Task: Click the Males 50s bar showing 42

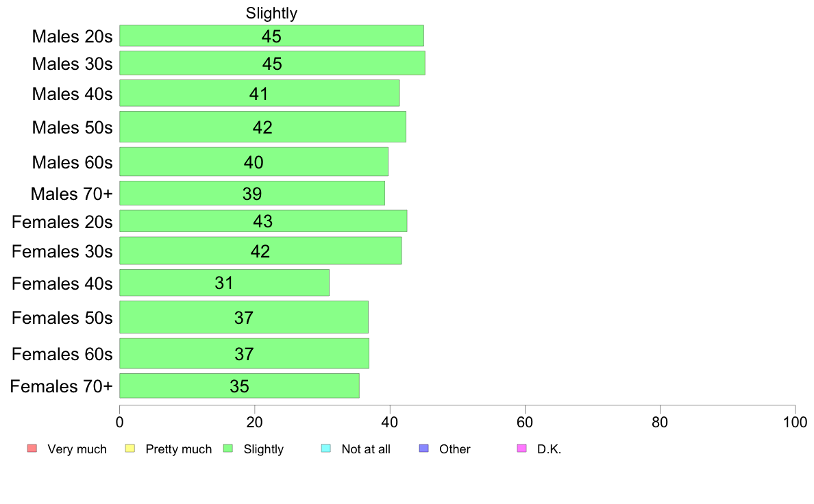Action: tap(262, 127)
